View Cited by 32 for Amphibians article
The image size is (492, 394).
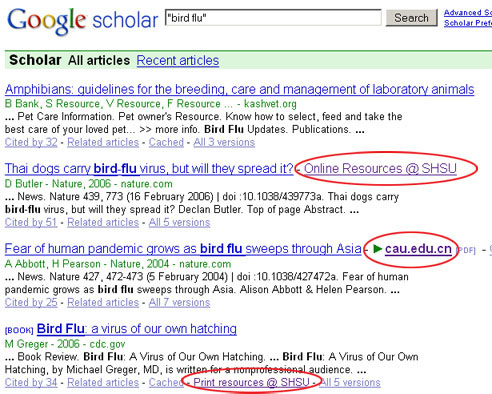[x=31, y=142]
